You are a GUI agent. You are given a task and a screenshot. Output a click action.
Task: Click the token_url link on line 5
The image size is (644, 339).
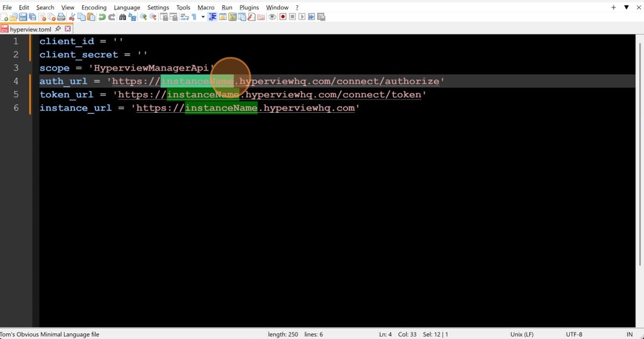[269, 94]
